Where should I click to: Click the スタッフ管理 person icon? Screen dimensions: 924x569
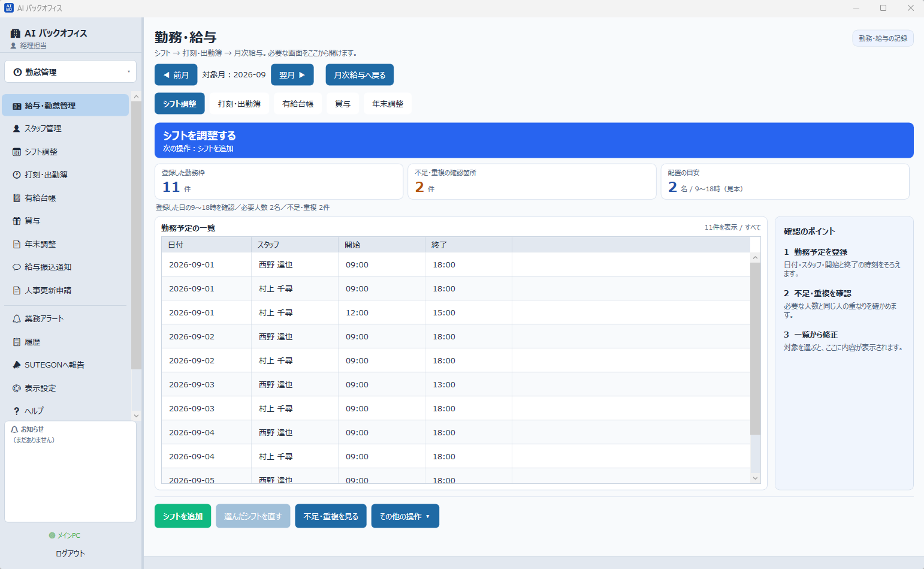(x=17, y=129)
